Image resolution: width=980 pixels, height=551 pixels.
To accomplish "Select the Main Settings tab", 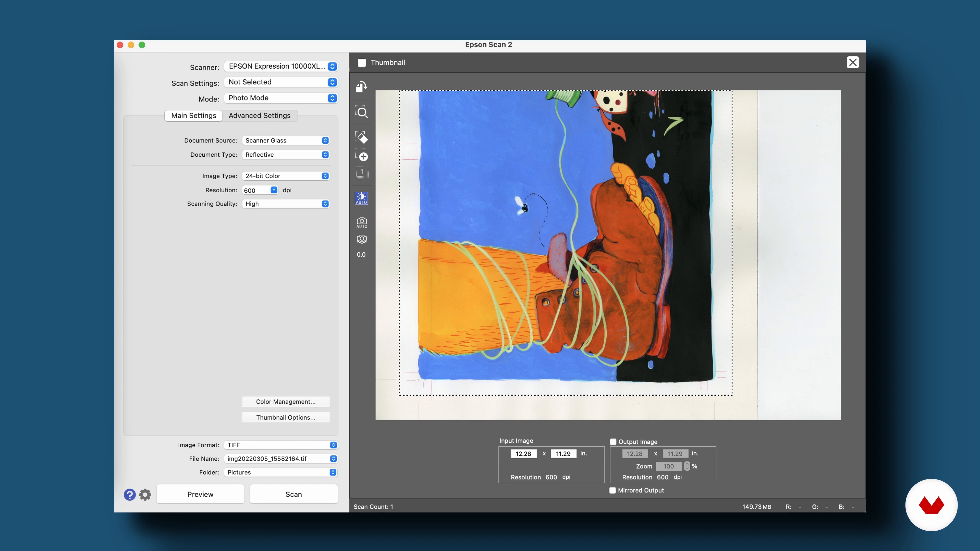I will pyautogui.click(x=194, y=116).
